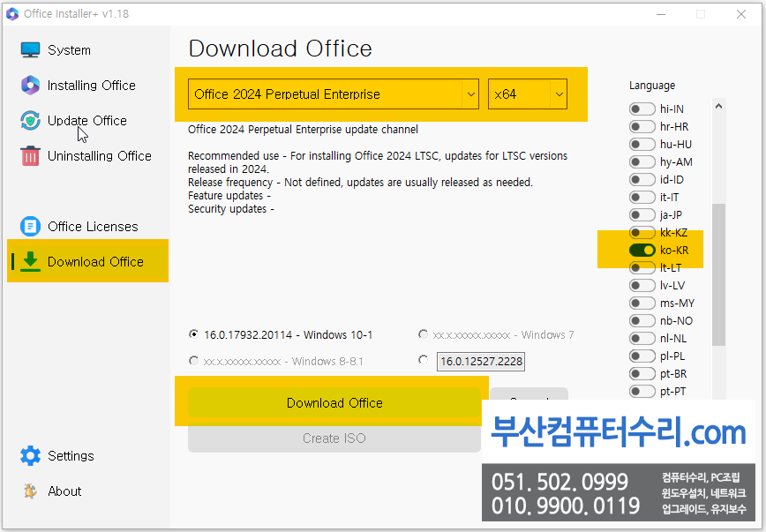Disable the ko-KR language toggle
This screenshot has width=766, height=532.
(x=642, y=251)
